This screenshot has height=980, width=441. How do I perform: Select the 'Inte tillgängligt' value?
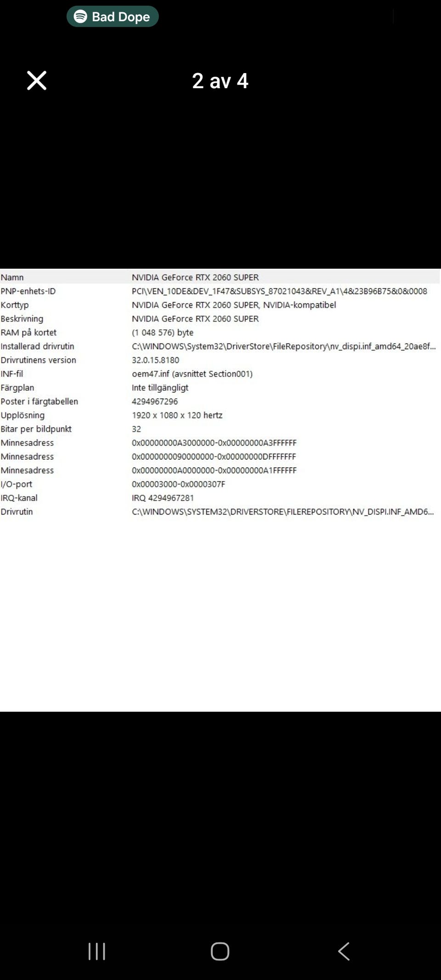160,387
